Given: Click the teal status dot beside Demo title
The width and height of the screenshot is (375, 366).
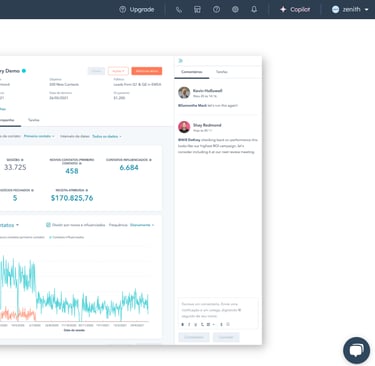Looking at the screenshot, I should coord(24,71).
